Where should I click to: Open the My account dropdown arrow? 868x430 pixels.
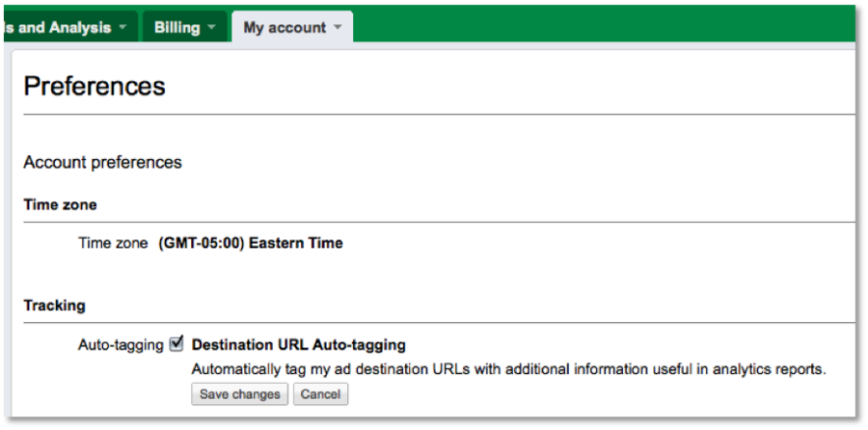click(338, 28)
